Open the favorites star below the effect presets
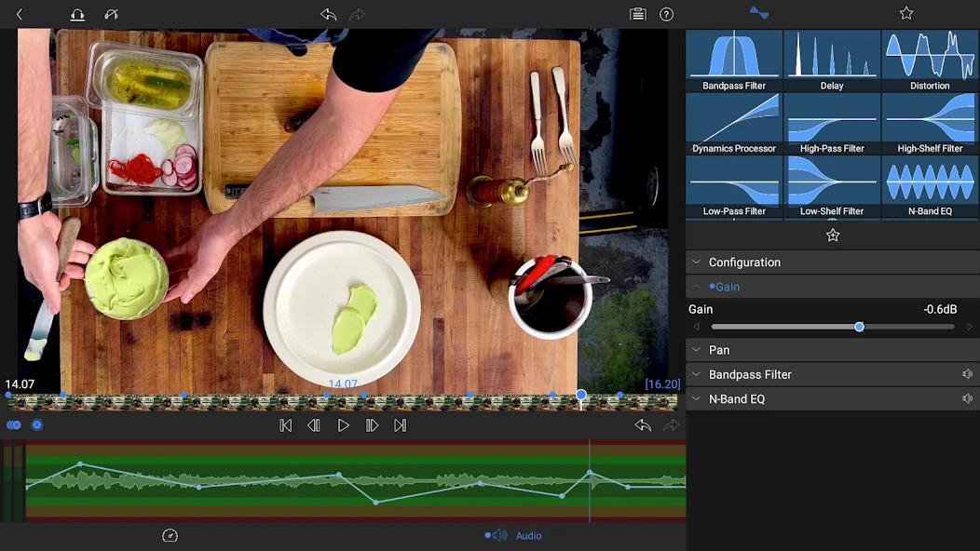This screenshot has width=980, height=551. tap(832, 235)
